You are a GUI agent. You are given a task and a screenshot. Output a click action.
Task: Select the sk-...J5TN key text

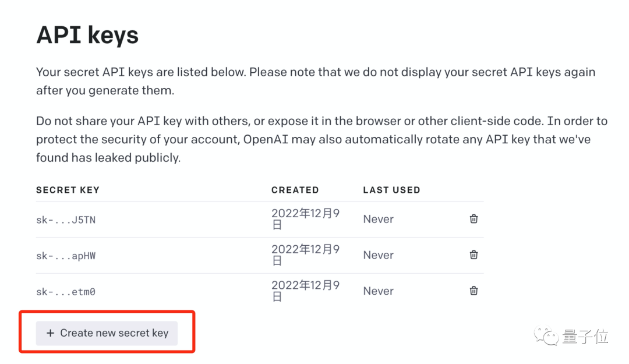(66, 220)
